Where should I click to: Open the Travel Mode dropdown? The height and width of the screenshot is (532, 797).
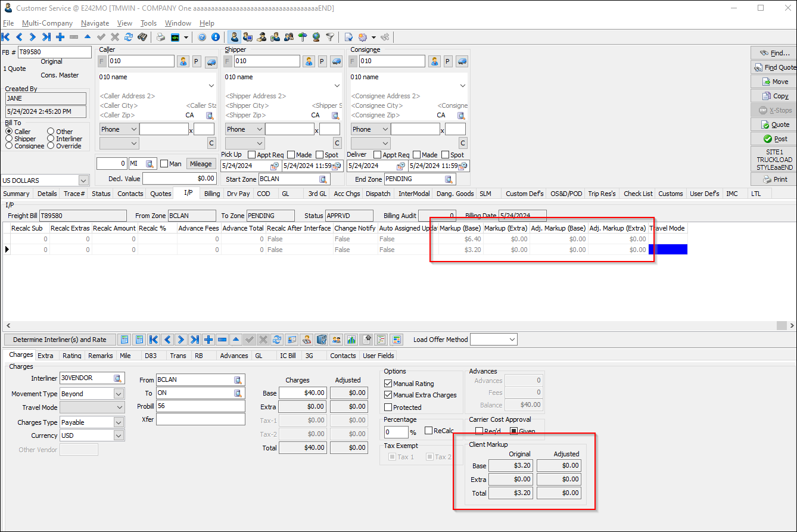point(119,408)
